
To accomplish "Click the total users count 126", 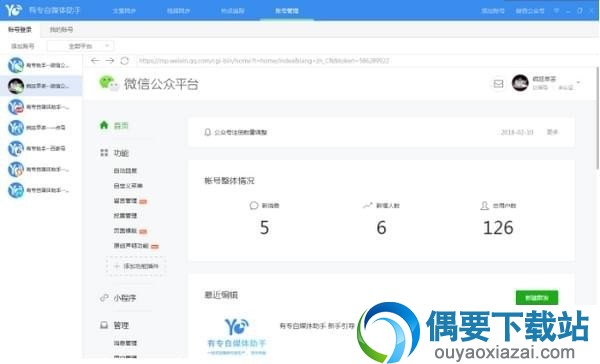I will 498,228.
